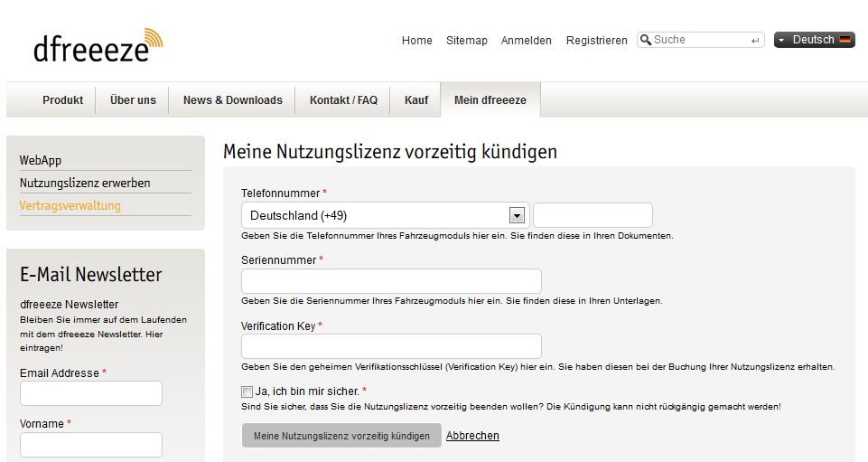Click the 'dfreeeze Newsletter' text

pos(70,305)
